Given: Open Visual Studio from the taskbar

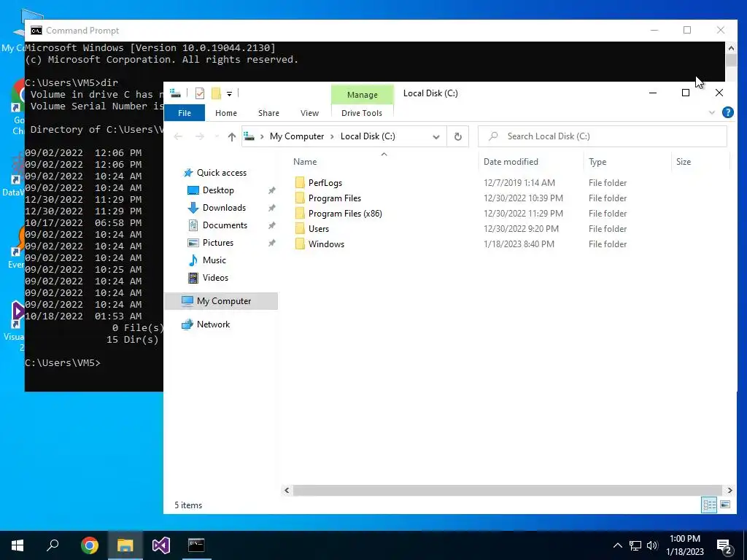Looking at the screenshot, I should (160, 545).
